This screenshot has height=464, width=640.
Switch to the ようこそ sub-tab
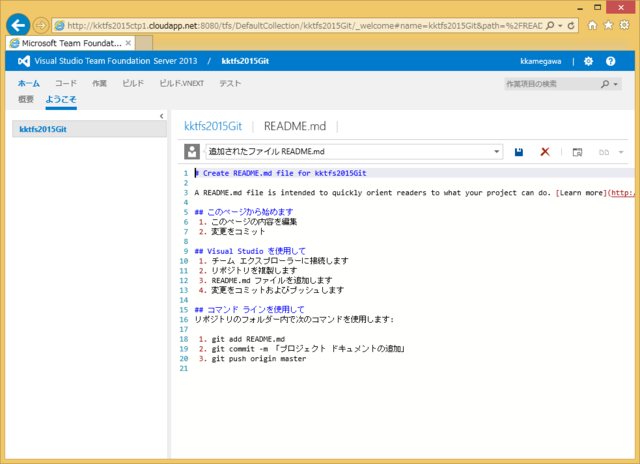click(x=61, y=99)
